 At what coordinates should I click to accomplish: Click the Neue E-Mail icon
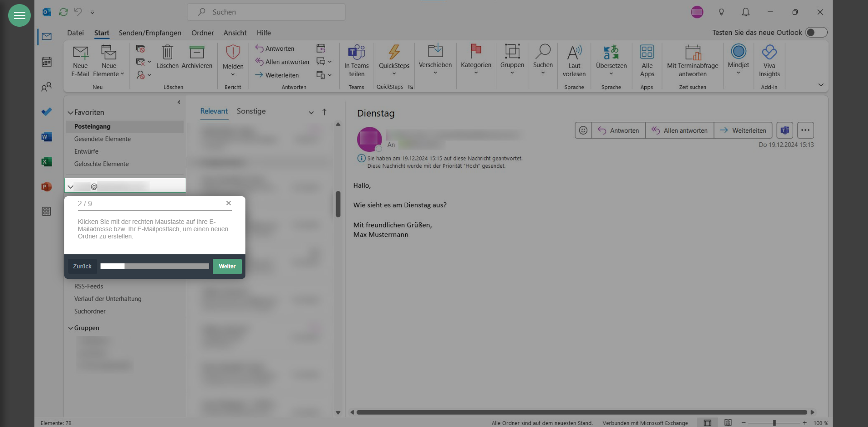(80, 53)
